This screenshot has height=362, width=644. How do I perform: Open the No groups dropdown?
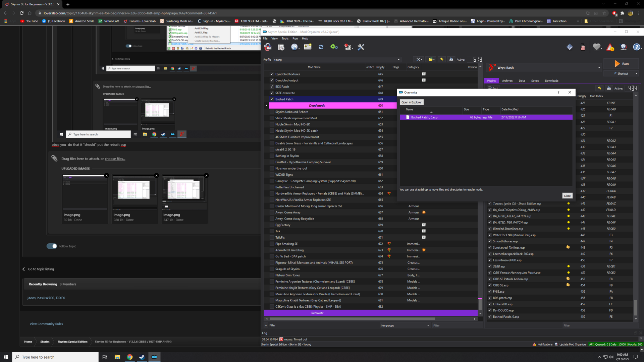[x=405, y=325]
